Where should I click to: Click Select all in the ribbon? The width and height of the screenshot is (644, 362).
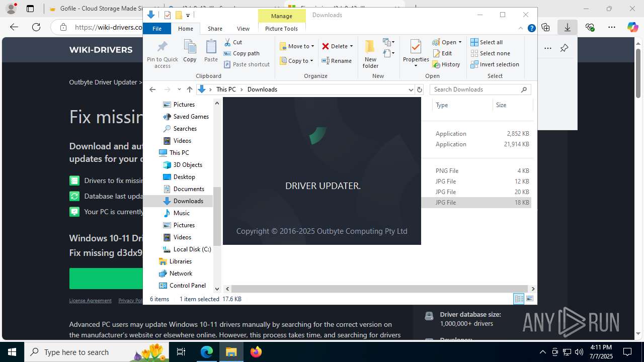pos(487,42)
